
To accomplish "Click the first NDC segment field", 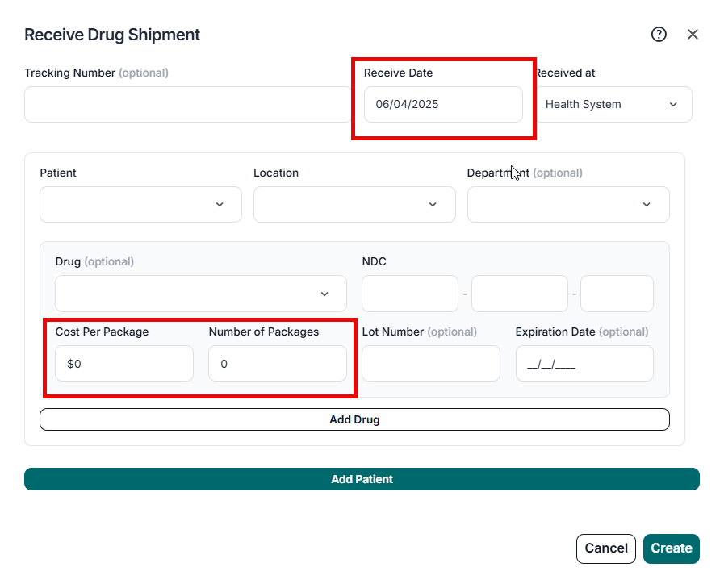I will (409, 294).
